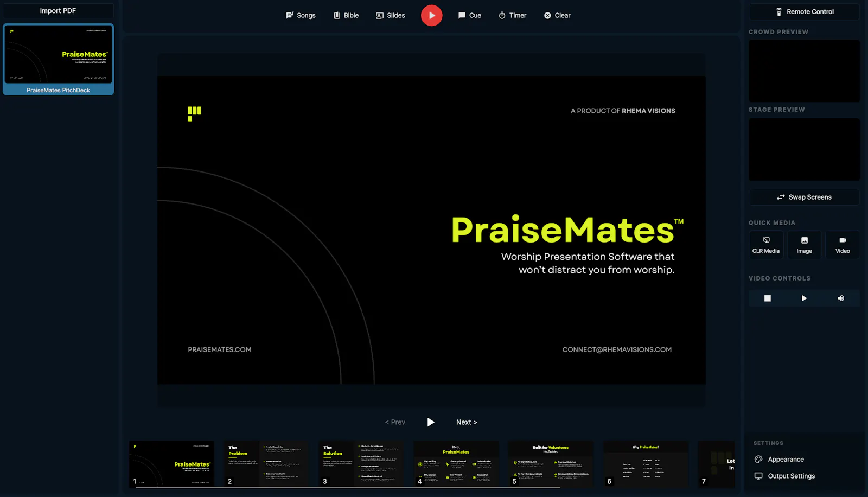This screenshot has height=497, width=868.
Task: Stop the video playback
Action: coord(767,298)
